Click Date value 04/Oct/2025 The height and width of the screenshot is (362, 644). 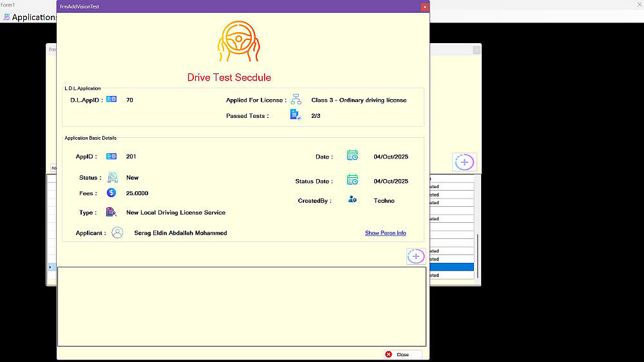tap(391, 157)
